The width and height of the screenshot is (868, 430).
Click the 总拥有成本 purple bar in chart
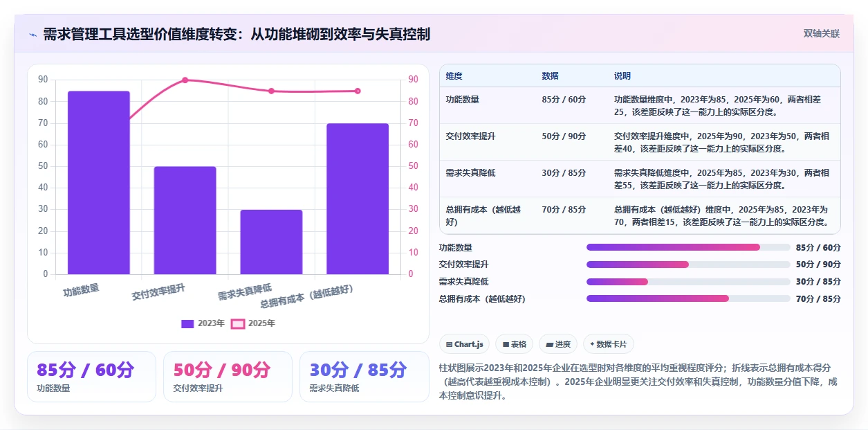click(x=358, y=199)
